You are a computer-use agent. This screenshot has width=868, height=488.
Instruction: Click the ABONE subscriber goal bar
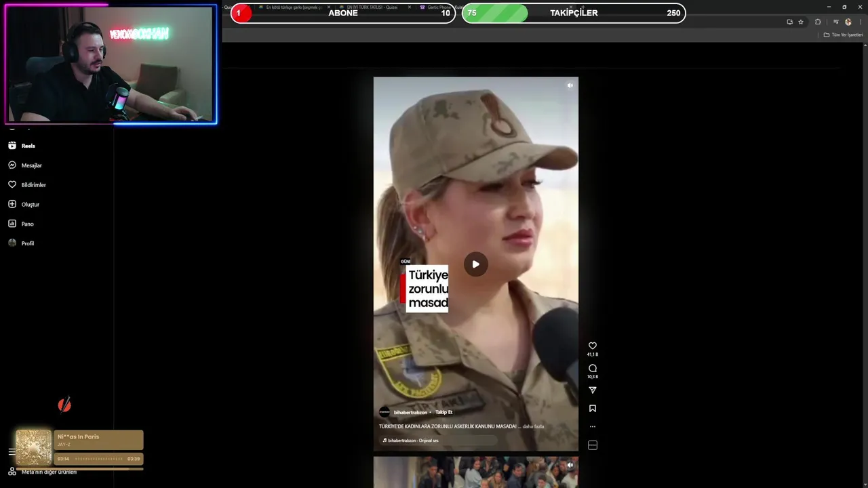point(343,13)
